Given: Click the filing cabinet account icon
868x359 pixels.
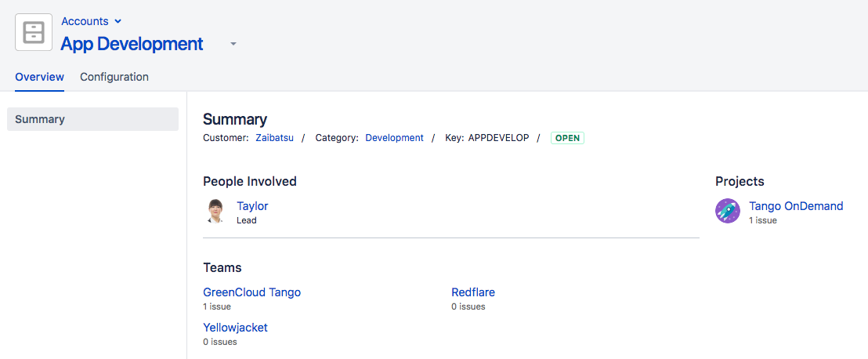Looking at the screenshot, I should click(x=34, y=32).
